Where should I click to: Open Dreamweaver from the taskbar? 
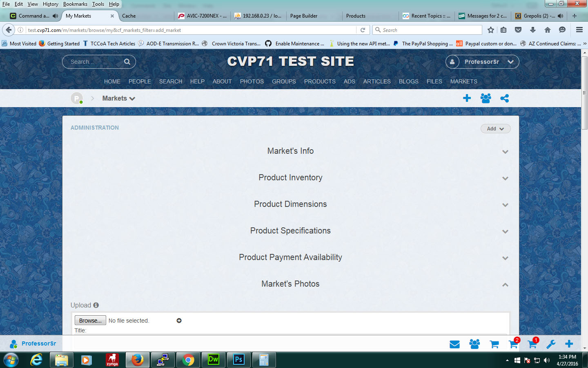click(214, 360)
